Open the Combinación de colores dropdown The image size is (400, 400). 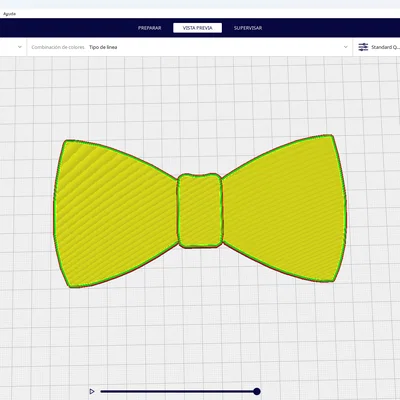[x=190, y=47]
